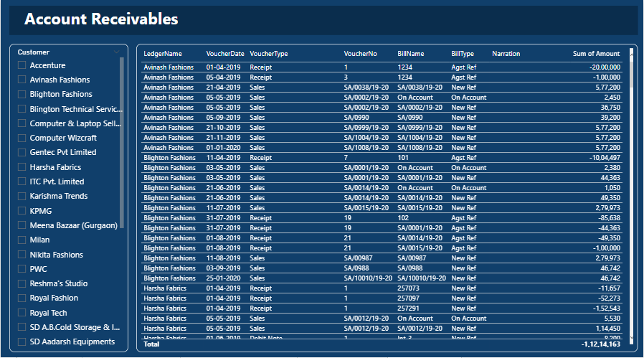This screenshot has width=644, height=358.
Task: Click the Narration column header
Action: (x=506, y=53)
